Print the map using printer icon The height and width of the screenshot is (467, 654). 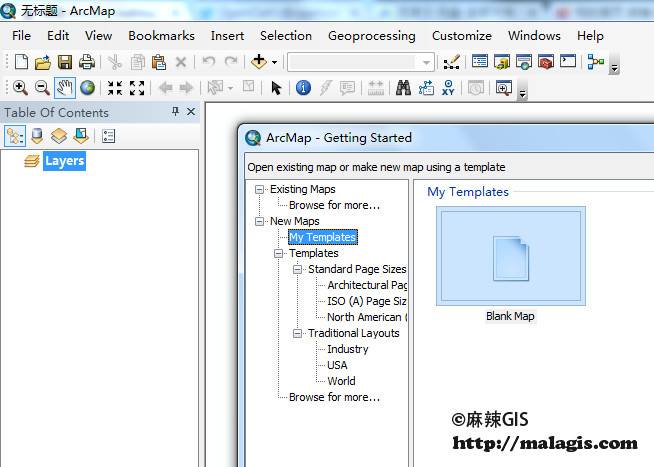pos(87,62)
